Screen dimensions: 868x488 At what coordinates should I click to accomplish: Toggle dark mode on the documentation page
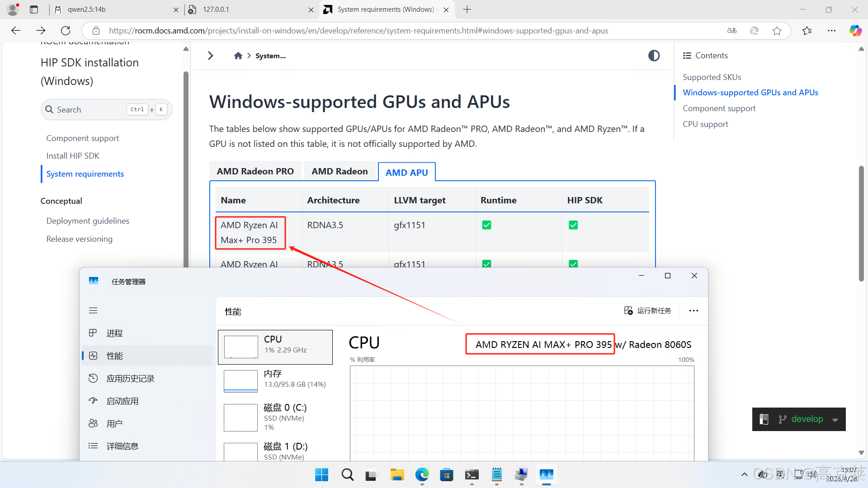tap(654, 55)
